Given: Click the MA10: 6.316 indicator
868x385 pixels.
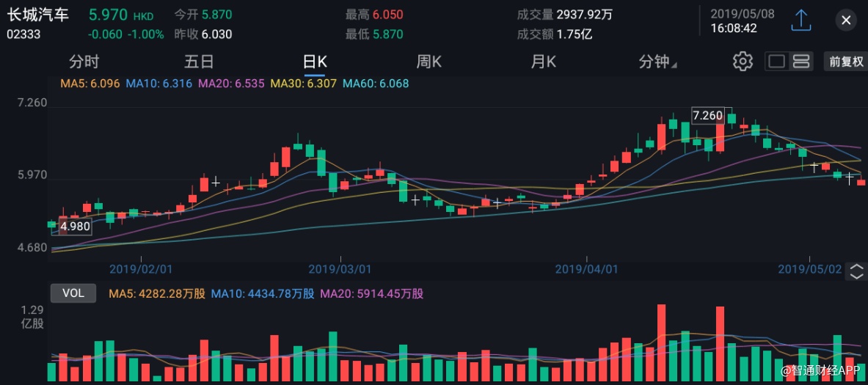Looking at the screenshot, I should 159,84.
